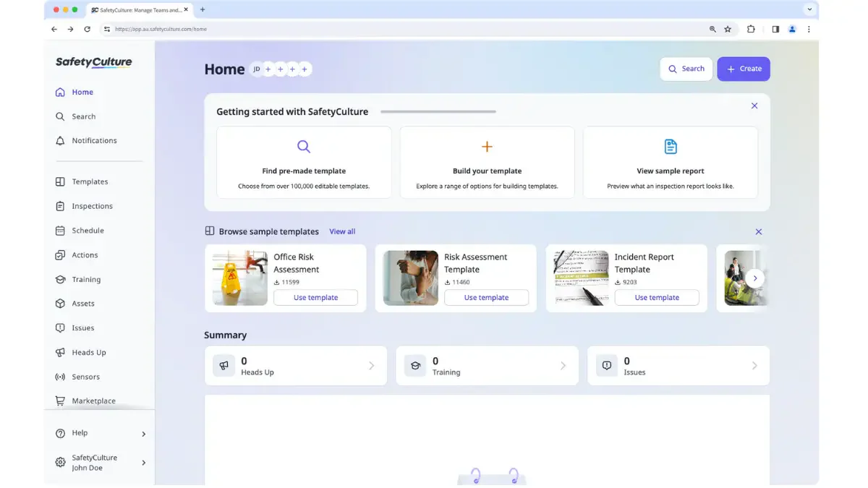This screenshot has width=868, height=488.
Task: Reload the page in the browser
Action: pyautogui.click(x=88, y=29)
